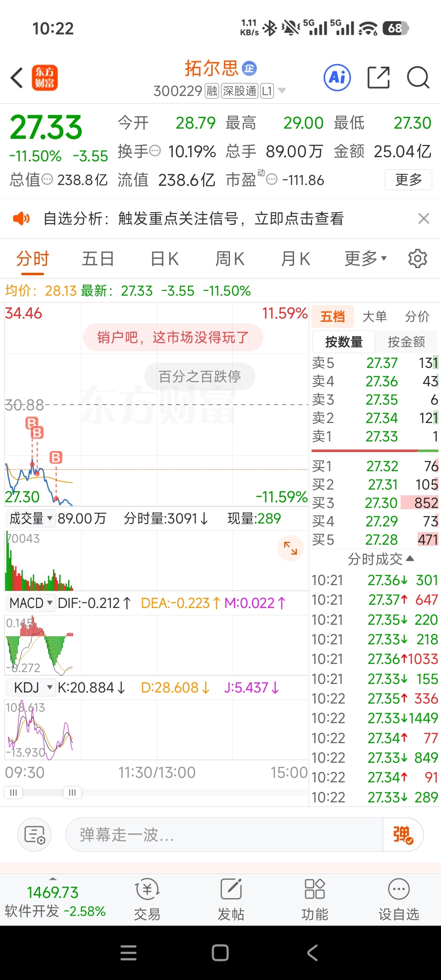Open the 功能 functions icon
The image size is (441, 980).
click(315, 899)
